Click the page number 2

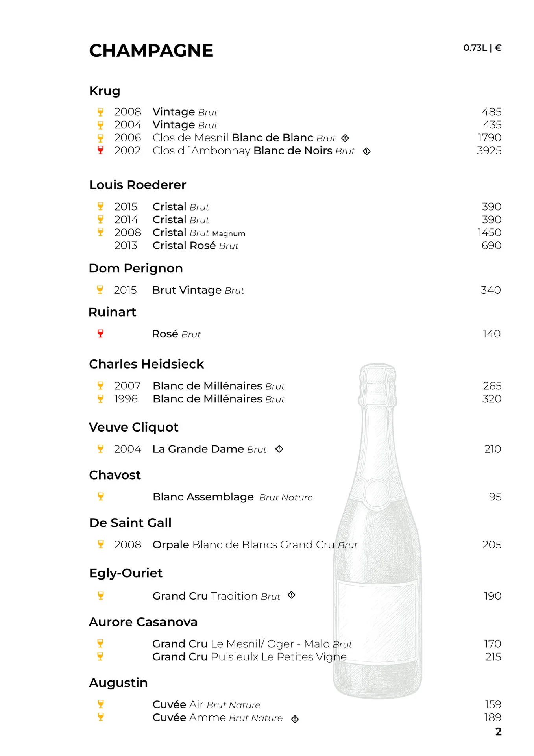click(x=499, y=732)
